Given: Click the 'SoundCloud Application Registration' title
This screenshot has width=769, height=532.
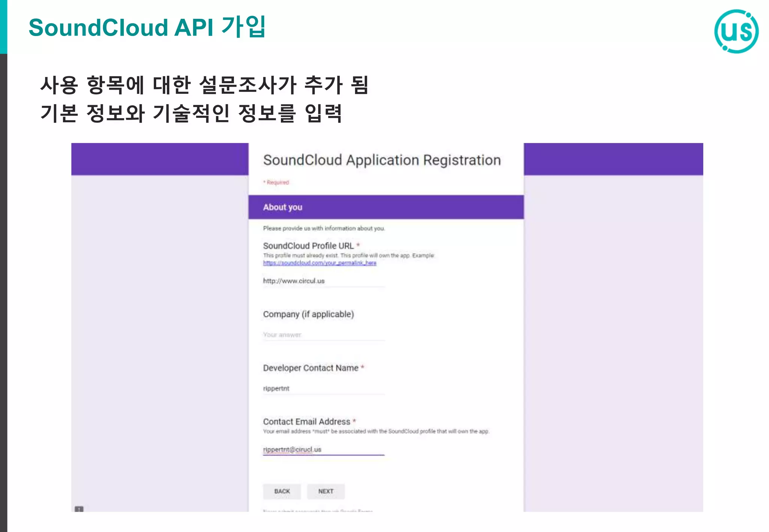Looking at the screenshot, I should click(x=382, y=160).
